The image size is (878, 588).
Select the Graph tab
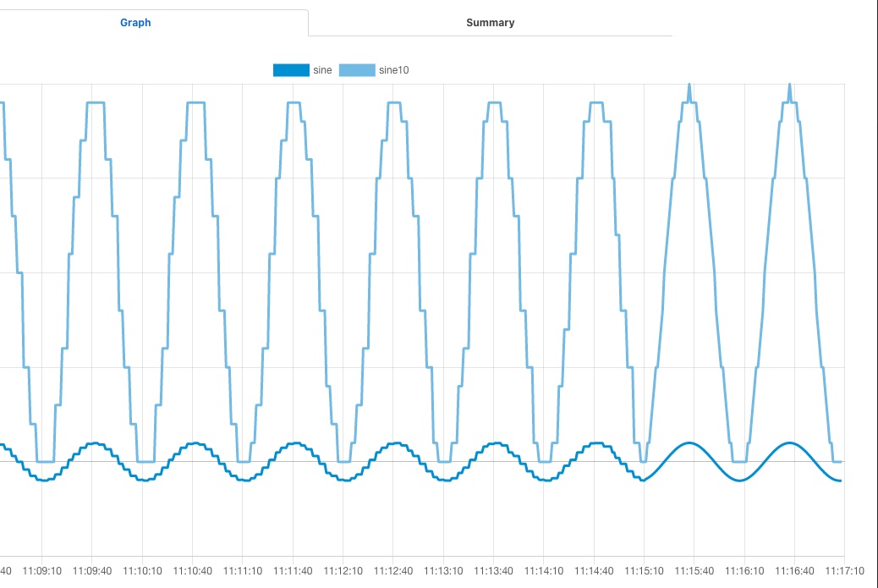pos(135,23)
